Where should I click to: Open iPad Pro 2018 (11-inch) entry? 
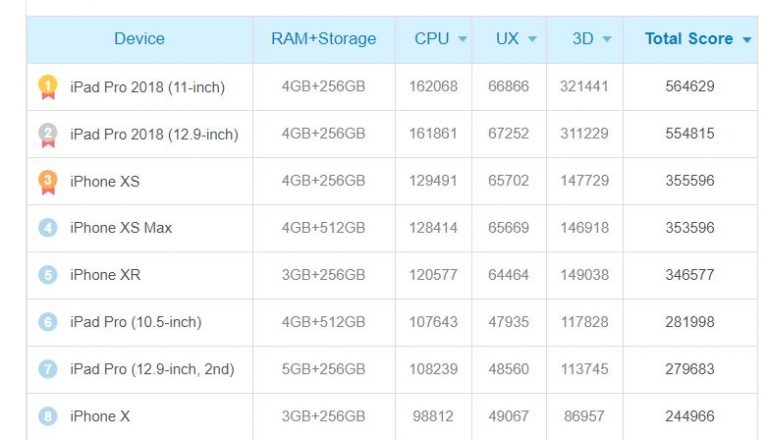(147, 87)
